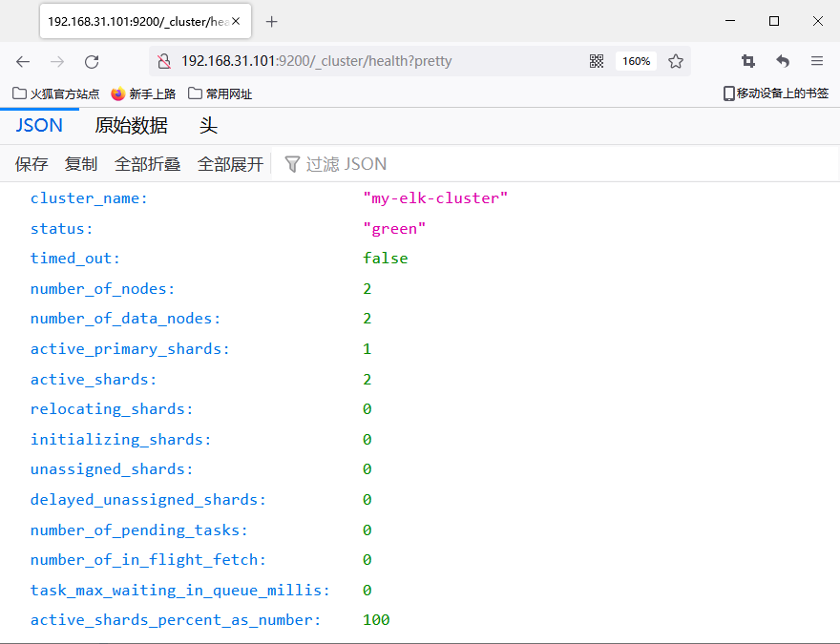Image resolution: width=840 pixels, height=644 pixels.
Task: Collapse all with 全部折叠
Action: (147, 164)
